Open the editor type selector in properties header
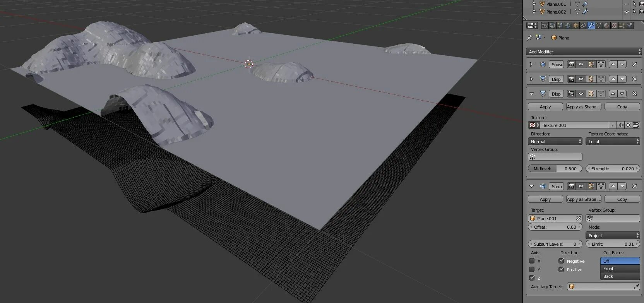 pos(533,26)
